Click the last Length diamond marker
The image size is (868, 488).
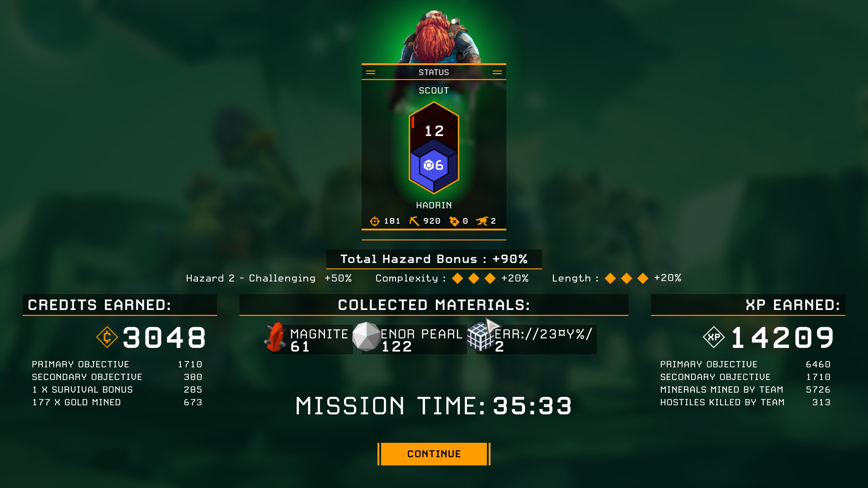[643, 278]
